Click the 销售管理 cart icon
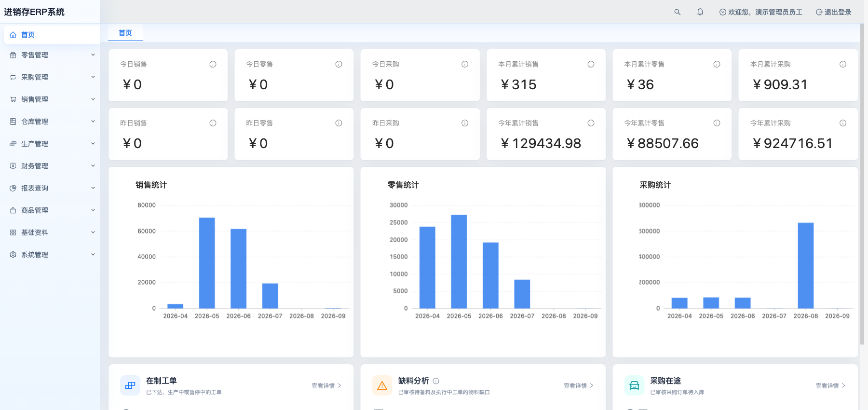The height and width of the screenshot is (410, 868). click(13, 99)
